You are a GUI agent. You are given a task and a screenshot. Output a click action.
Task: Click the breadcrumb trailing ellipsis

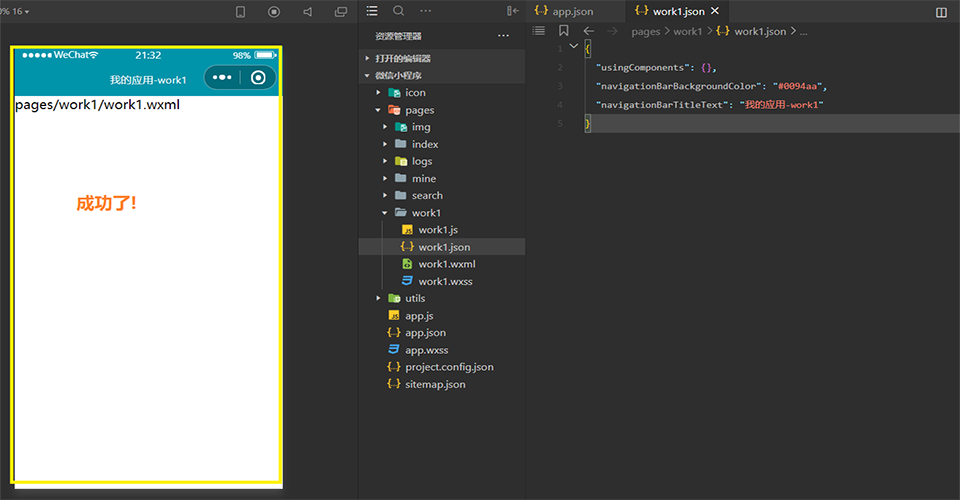(x=803, y=32)
